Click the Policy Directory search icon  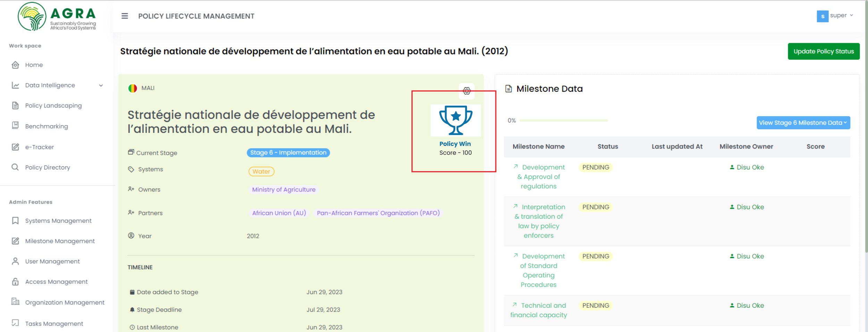point(15,167)
